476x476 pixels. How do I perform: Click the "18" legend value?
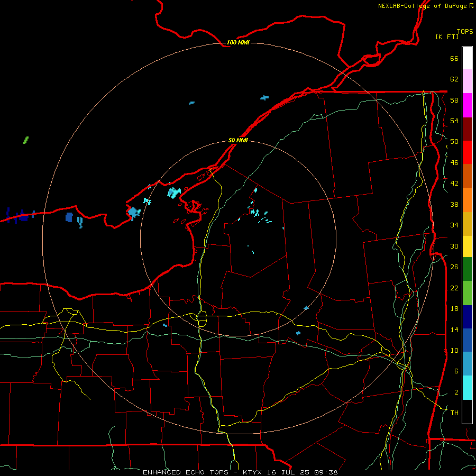point(454,309)
